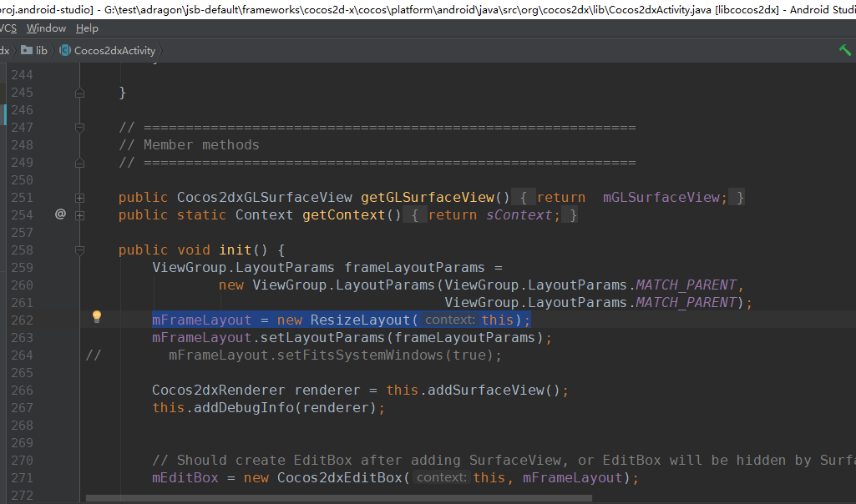Click the "//" comment marker at line 264
The height and width of the screenshot is (504, 856).
[x=94, y=355]
